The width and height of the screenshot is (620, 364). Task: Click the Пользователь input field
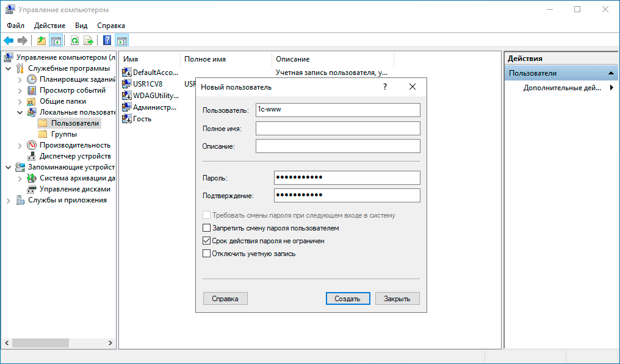point(337,110)
